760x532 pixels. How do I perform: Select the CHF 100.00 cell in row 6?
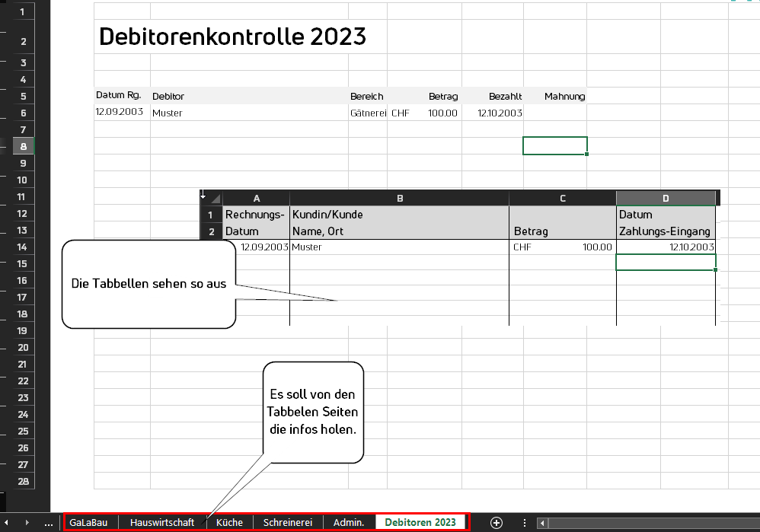[425, 113]
